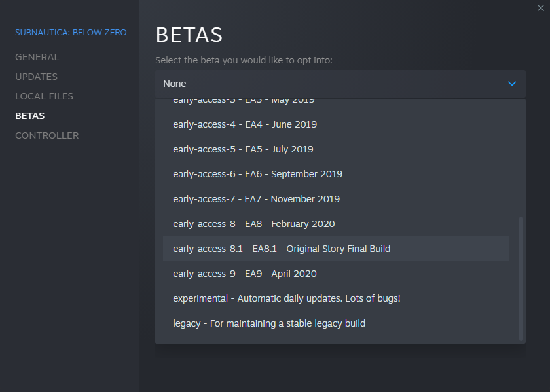The width and height of the screenshot is (550, 392).
Task: Go to Local Files section
Action: pos(45,96)
